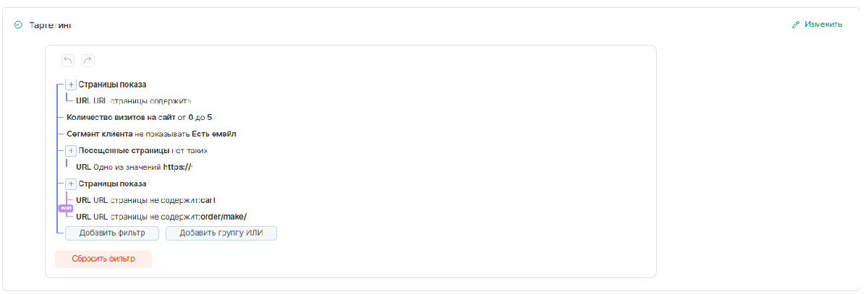Click the redo arrow icon
Image resolution: width=868 pixels, height=294 pixels.
[x=88, y=61]
